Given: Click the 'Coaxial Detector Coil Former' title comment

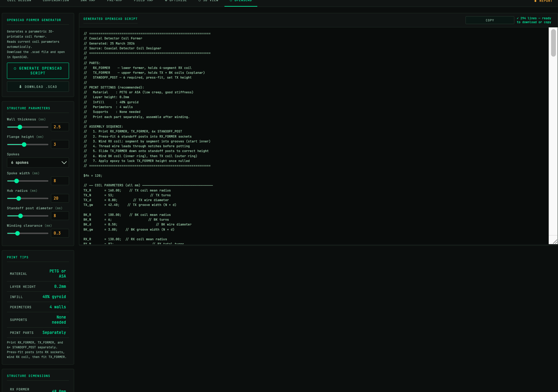Looking at the screenshot, I should (x=113, y=39).
